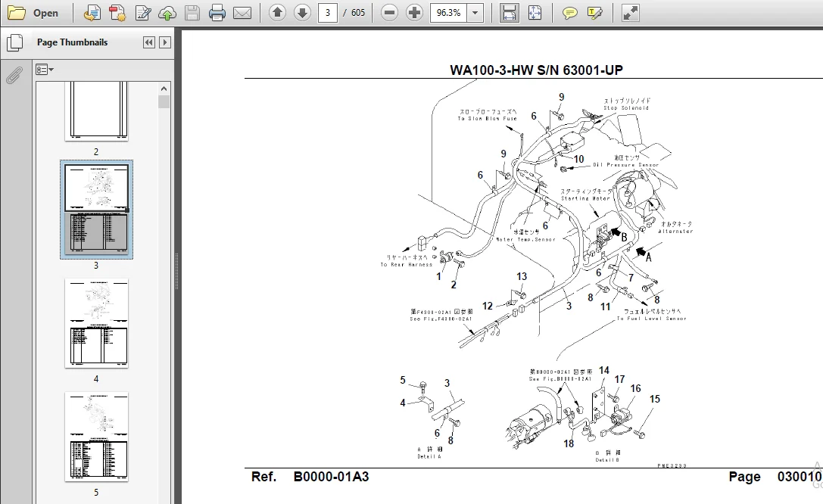Viewport: 823px width, 504px height.
Task: Click the Open text button
Action: pos(45,13)
